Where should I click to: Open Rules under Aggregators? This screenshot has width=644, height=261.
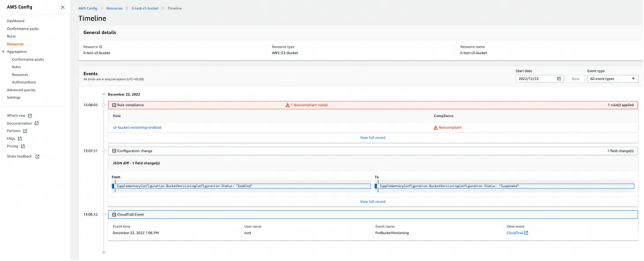pyautogui.click(x=16, y=67)
